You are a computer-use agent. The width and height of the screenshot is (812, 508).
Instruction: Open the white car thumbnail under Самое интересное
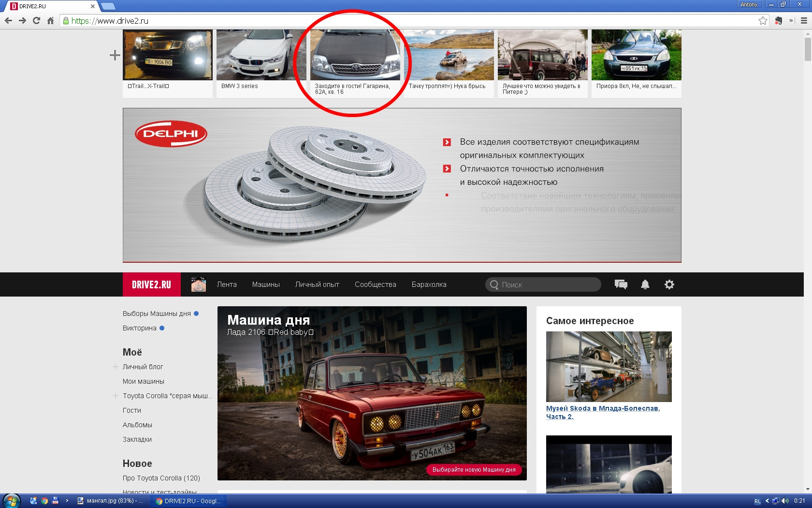[x=609, y=464]
